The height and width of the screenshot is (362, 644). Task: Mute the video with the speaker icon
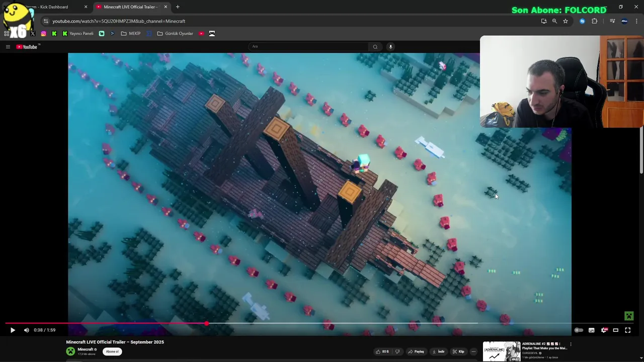click(x=27, y=330)
